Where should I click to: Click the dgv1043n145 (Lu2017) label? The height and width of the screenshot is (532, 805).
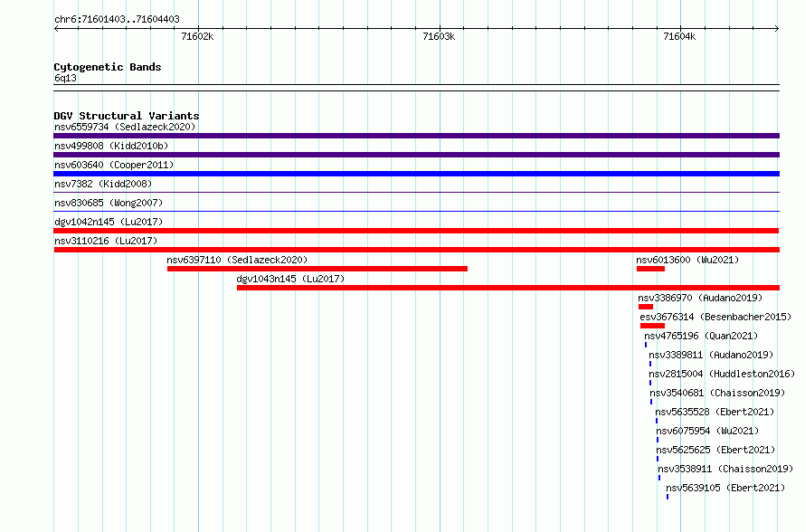[290, 279]
